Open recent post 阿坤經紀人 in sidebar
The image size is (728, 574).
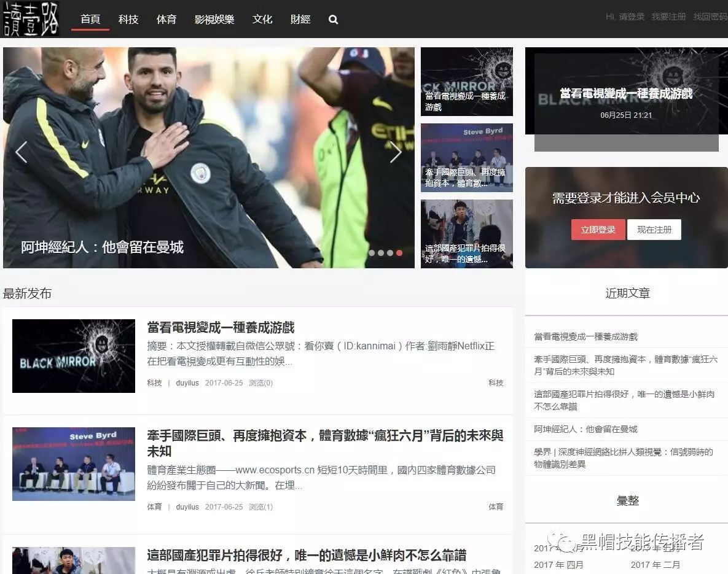[x=585, y=429]
